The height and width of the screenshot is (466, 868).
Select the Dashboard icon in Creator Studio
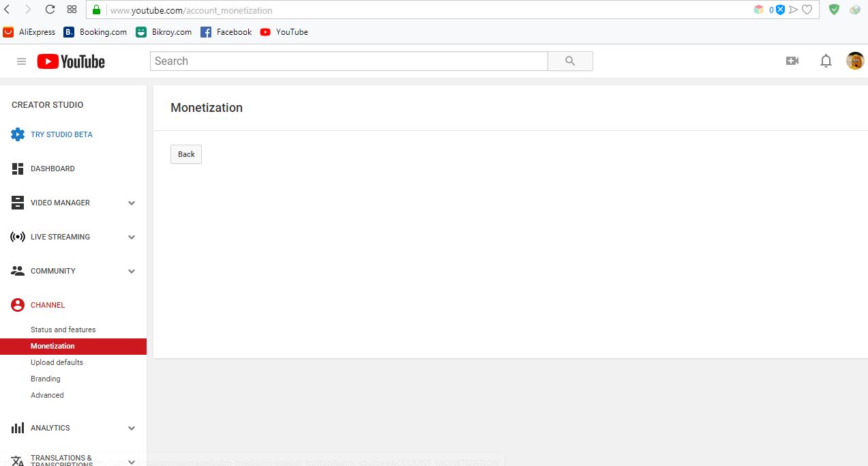point(17,169)
